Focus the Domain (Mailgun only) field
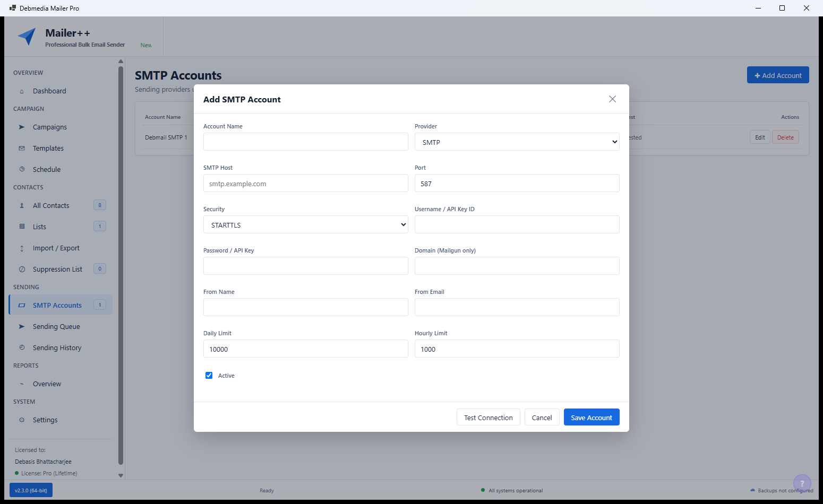 tap(517, 266)
